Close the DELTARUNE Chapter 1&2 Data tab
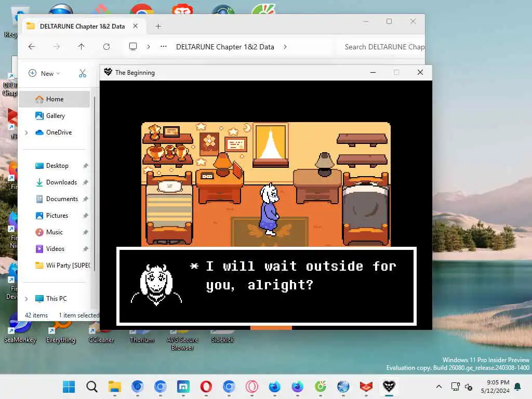Screen dimensions: 532x399 coord(136,26)
